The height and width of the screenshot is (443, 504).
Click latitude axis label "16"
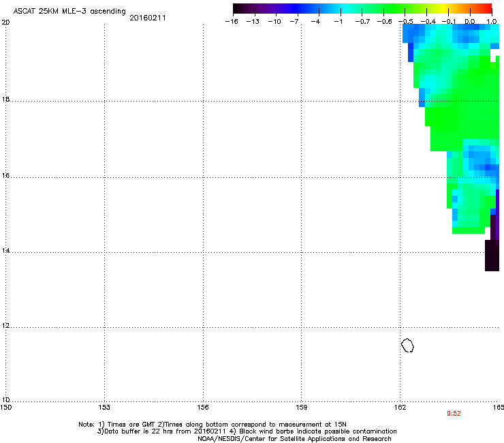click(5, 175)
